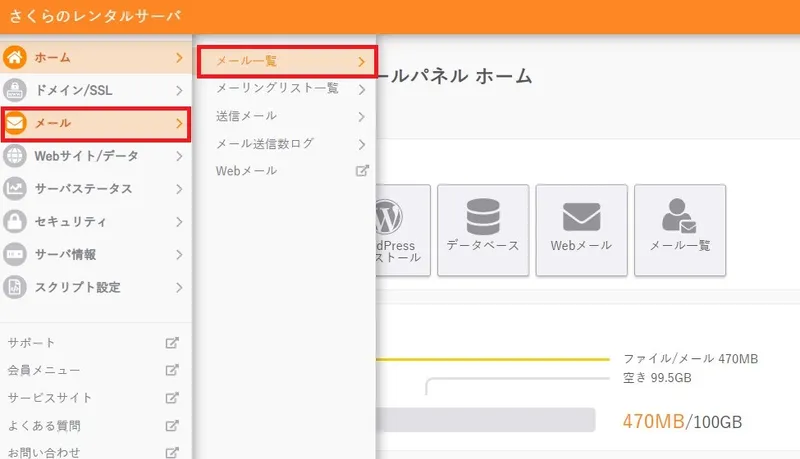The image size is (800, 459).
Task: Click the スクリプト設定 document icon
Action: [x=15, y=287]
